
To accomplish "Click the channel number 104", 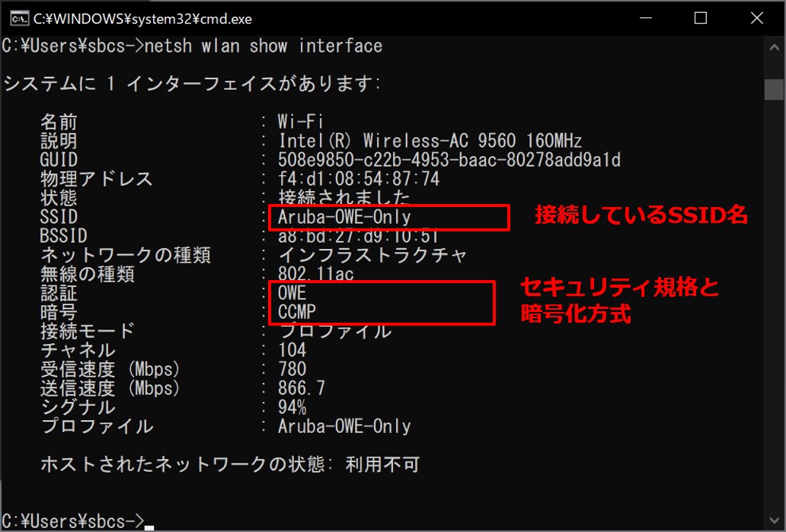I will click(292, 350).
